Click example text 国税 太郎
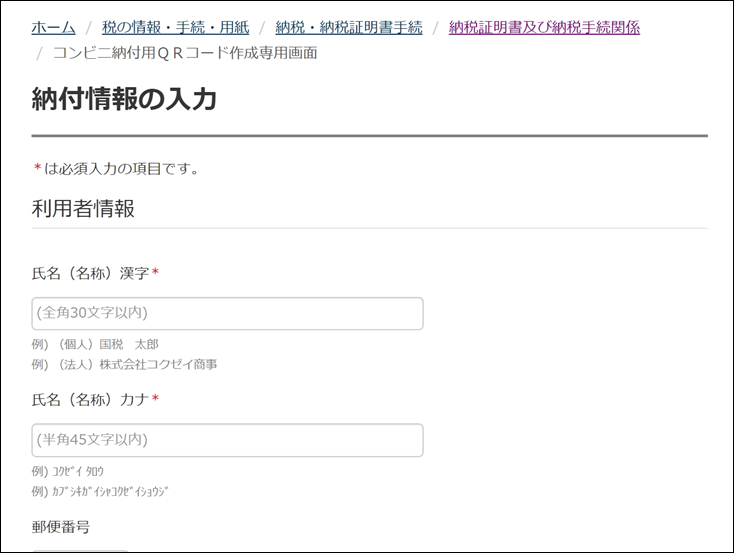734x553 pixels. point(129,345)
